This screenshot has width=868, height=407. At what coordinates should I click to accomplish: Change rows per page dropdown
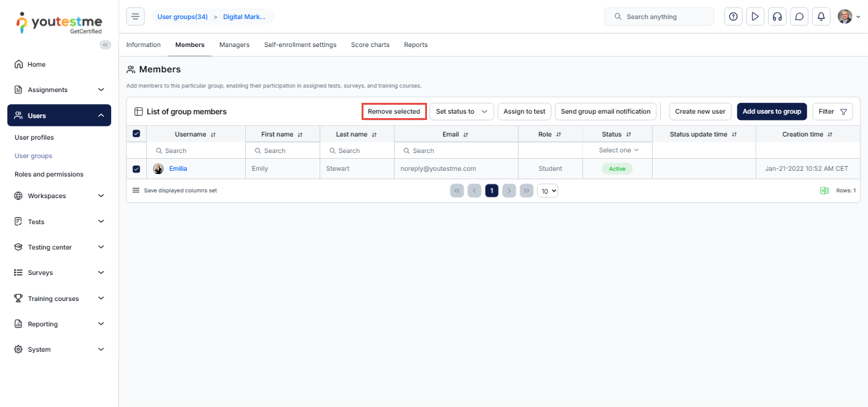[x=547, y=190]
